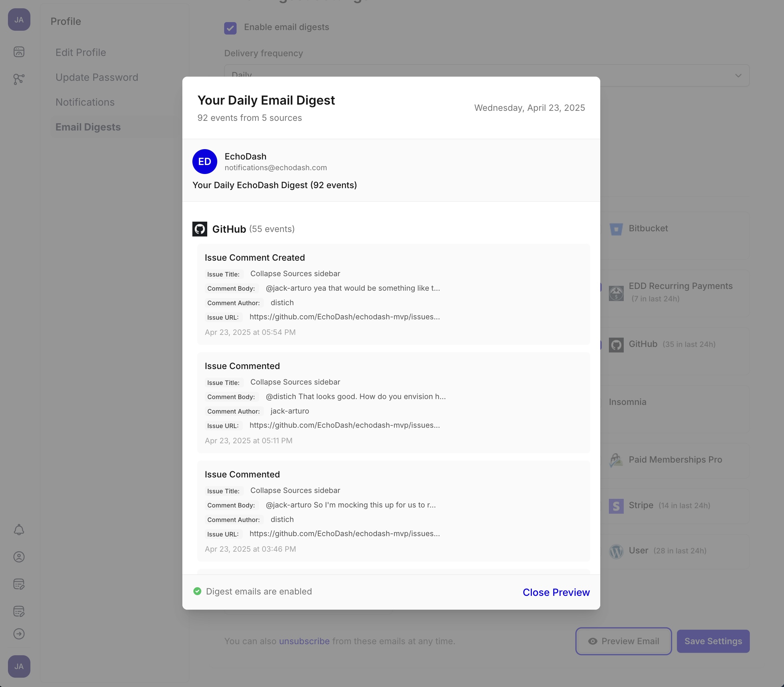The width and height of the screenshot is (784, 687).
Task: Click the Stripe source icon
Action: click(x=616, y=506)
